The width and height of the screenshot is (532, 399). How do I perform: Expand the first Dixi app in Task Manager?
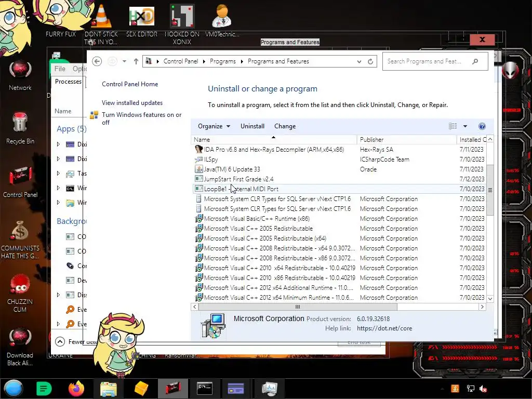click(58, 144)
